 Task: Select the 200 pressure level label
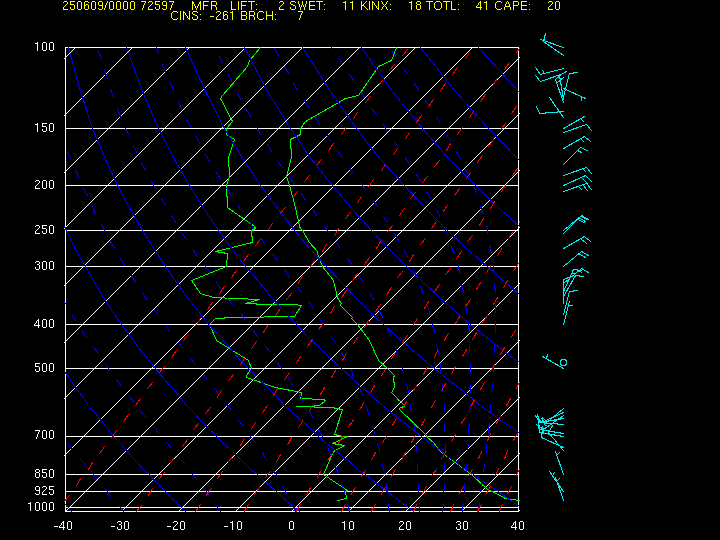tap(45, 185)
